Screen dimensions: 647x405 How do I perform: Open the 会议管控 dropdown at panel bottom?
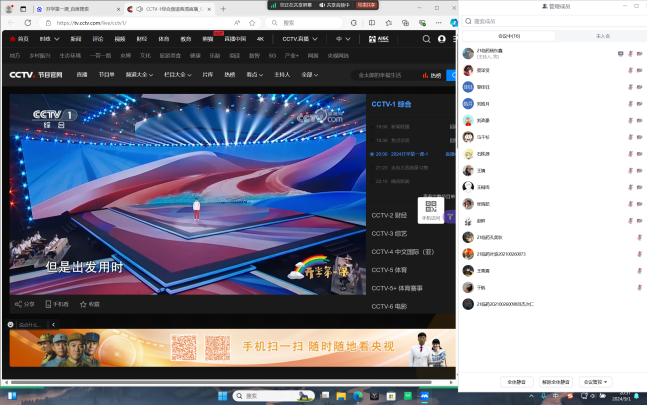pos(596,382)
